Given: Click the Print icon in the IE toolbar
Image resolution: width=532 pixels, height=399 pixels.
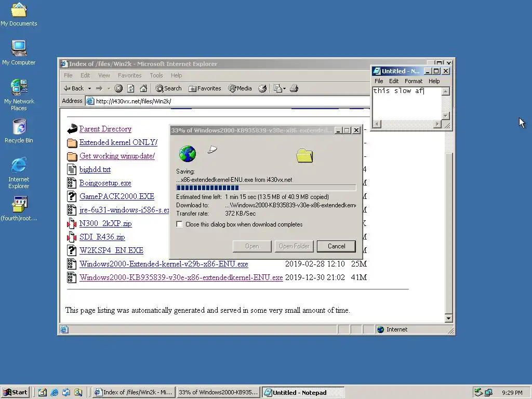Looking at the screenshot, I should [294, 88].
